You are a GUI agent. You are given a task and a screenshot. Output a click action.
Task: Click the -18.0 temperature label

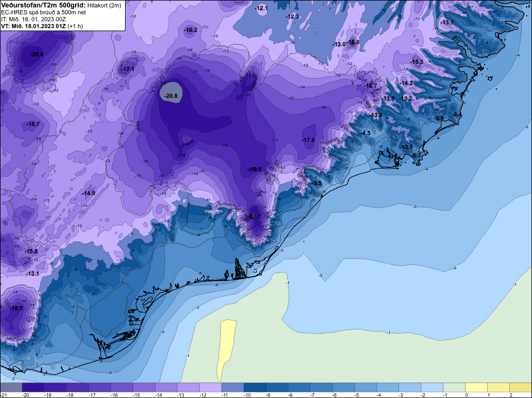353,43
